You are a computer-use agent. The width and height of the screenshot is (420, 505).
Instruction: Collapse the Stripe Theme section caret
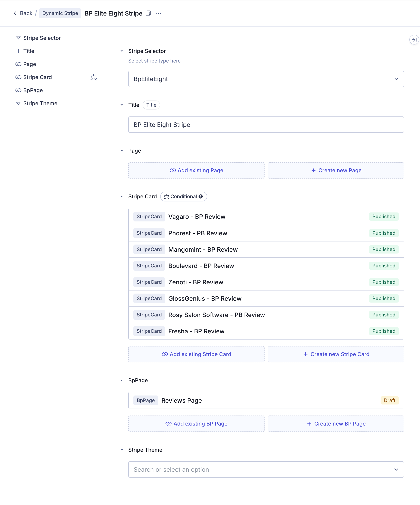click(122, 450)
